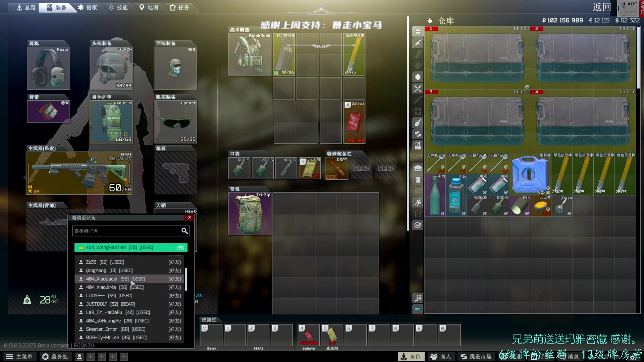Invite friend 404_XiaoJiMa from the list
This screenshot has height=362, width=644.
point(130,287)
